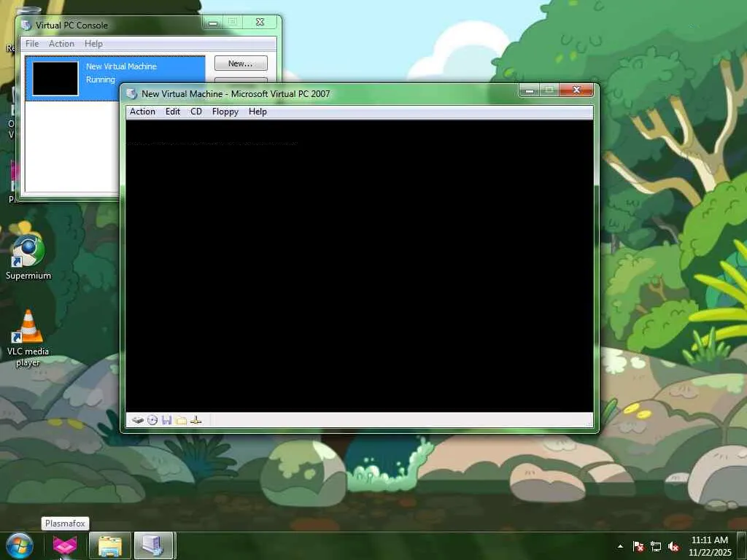Click the New... button in Console

[x=241, y=63]
